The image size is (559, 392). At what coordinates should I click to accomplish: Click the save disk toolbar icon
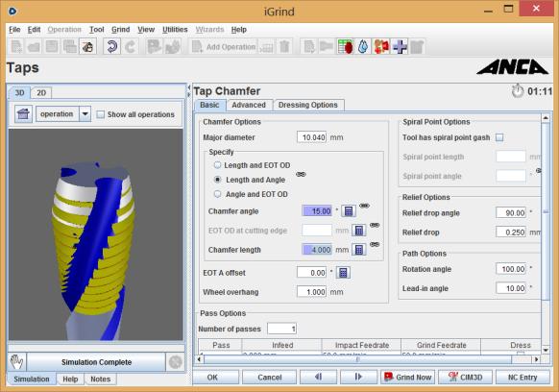pos(52,47)
